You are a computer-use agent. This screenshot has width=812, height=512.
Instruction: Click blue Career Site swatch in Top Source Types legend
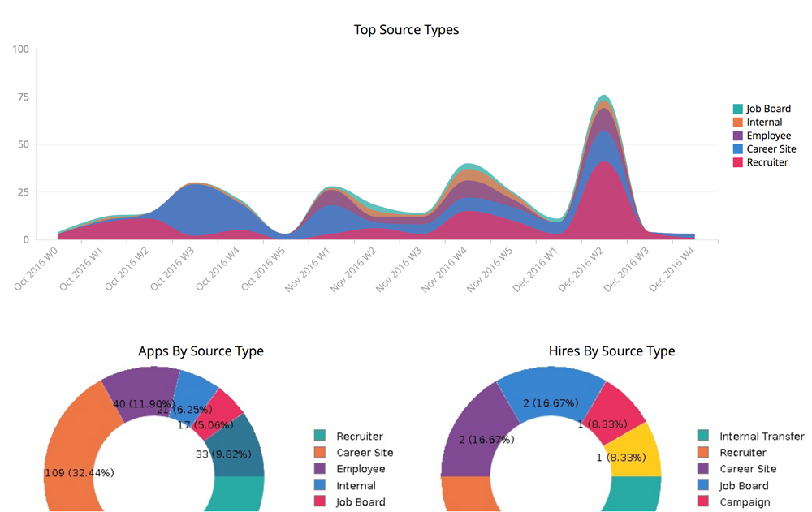(x=738, y=149)
